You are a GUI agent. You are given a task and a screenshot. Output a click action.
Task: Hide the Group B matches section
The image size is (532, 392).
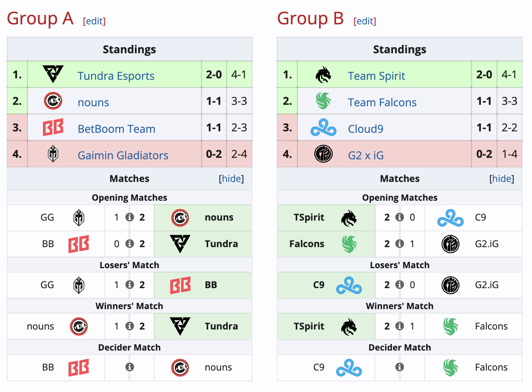[502, 178]
